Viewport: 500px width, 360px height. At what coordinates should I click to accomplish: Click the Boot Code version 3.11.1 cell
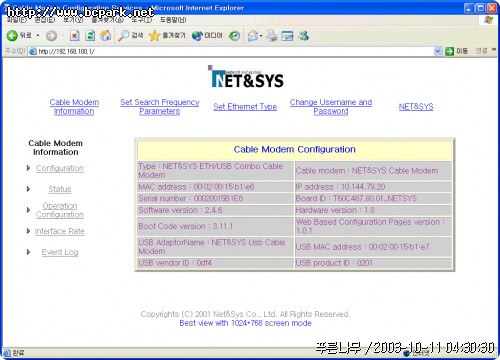click(x=215, y=226)
